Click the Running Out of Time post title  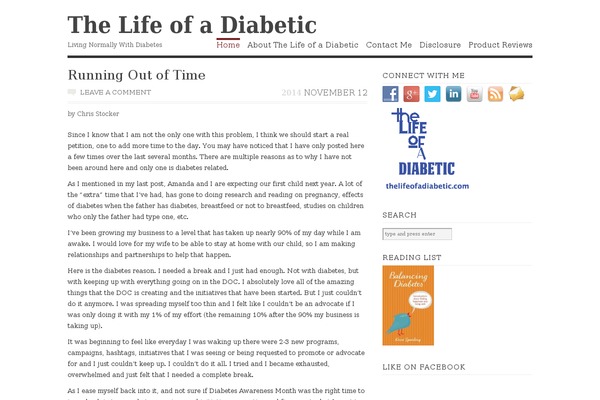(137, 75)
